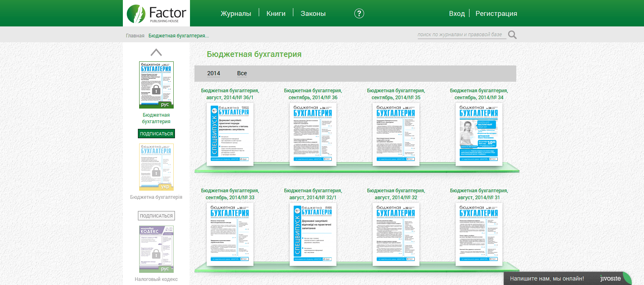
Task: Click the Factor Publishing House logo
Action: click(x=156, y=13)
